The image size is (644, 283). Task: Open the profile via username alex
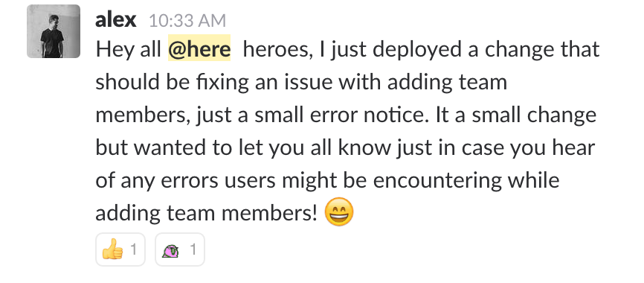click(x=115, y=20)
